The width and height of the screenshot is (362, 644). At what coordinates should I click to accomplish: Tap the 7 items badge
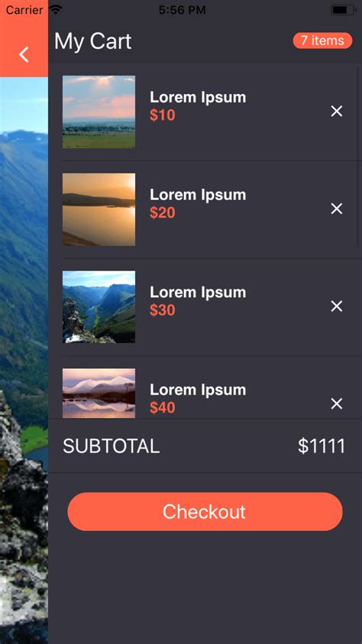(x=322, y=40)
